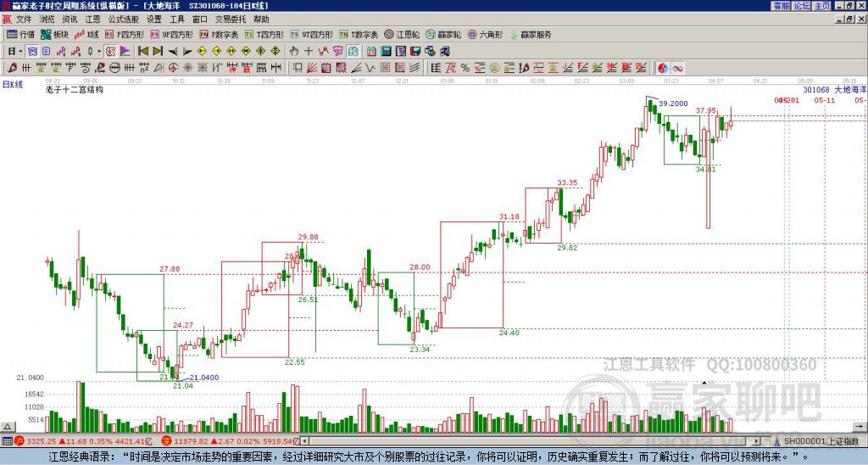Open the P数字表 number table
The image size is (868, 465).
pos(220,34)
